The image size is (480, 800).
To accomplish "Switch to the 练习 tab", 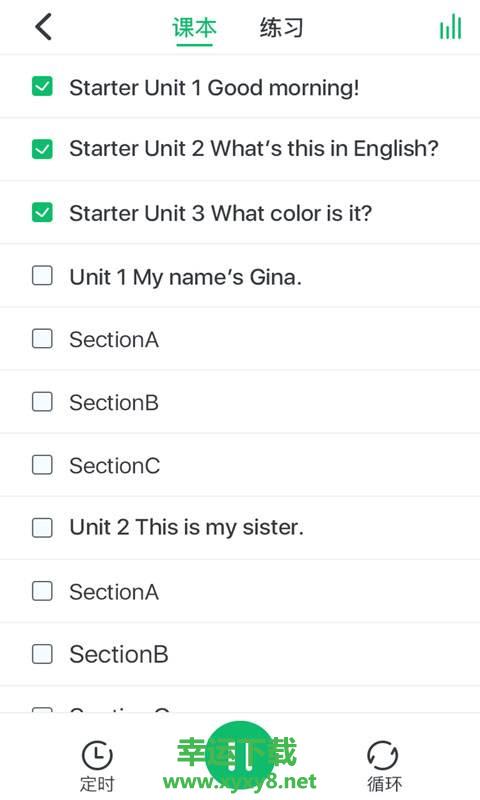I will tap(282, 28).
